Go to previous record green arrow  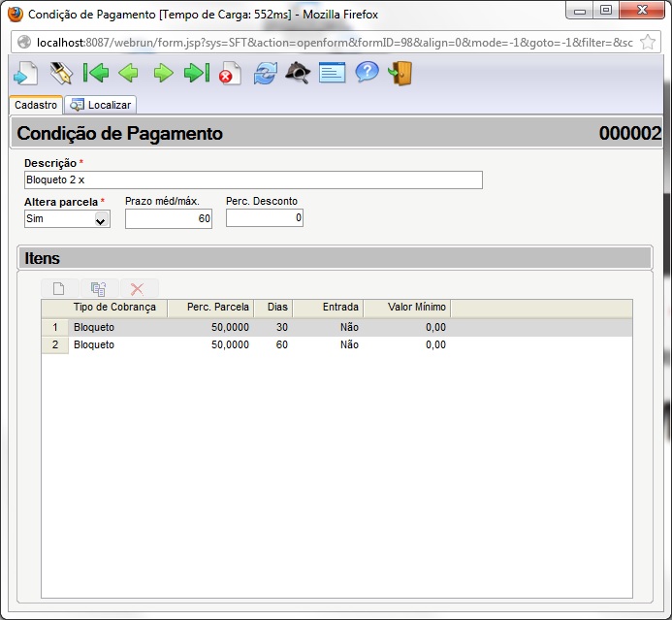(129, 73)
